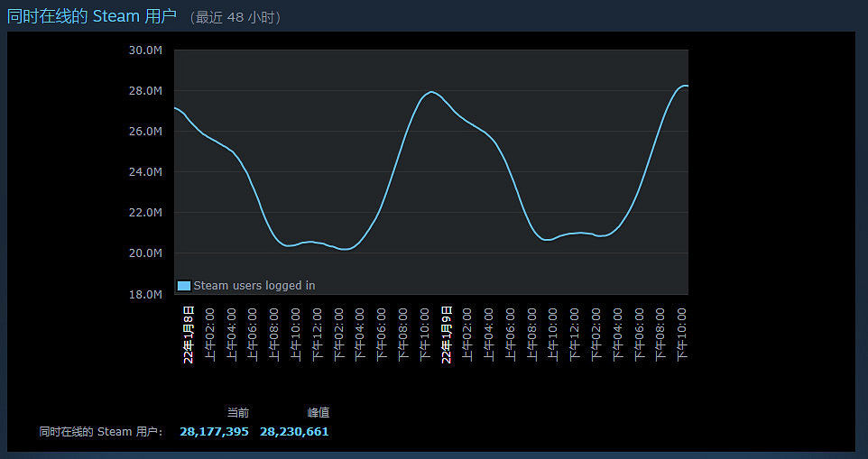Click "上午02:00" label right after 22年1月9日
The height and width of the screenshot is (459, 868).
point(468,335)
